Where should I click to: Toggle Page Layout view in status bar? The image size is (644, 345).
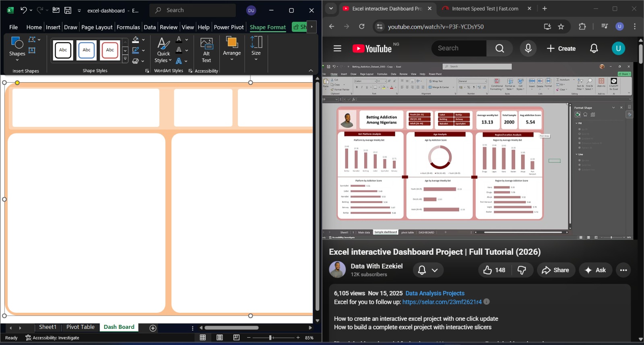pos(220,338)
